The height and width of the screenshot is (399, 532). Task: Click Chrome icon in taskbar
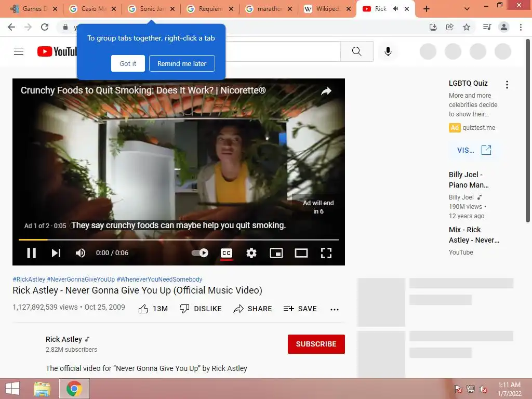click(74, 389)
